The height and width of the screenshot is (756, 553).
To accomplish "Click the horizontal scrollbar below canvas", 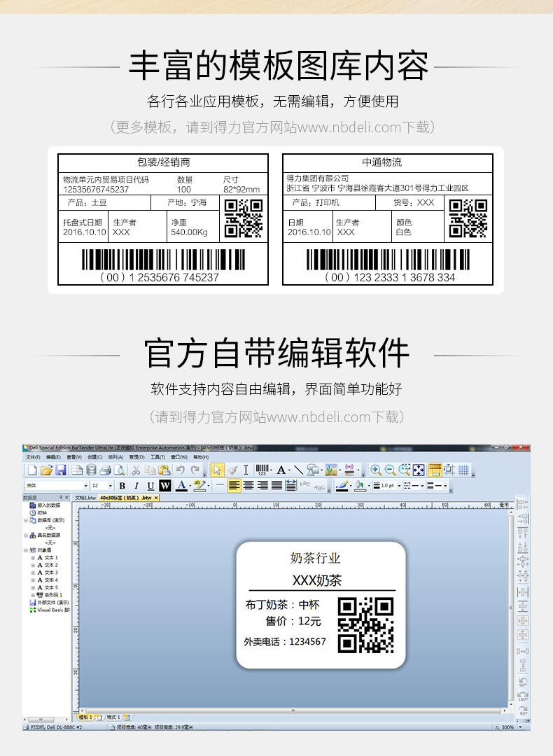I will (x=292, y=710).
